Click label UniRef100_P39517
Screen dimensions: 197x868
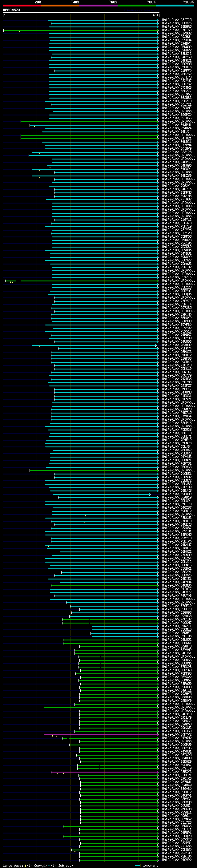[176, 331]
